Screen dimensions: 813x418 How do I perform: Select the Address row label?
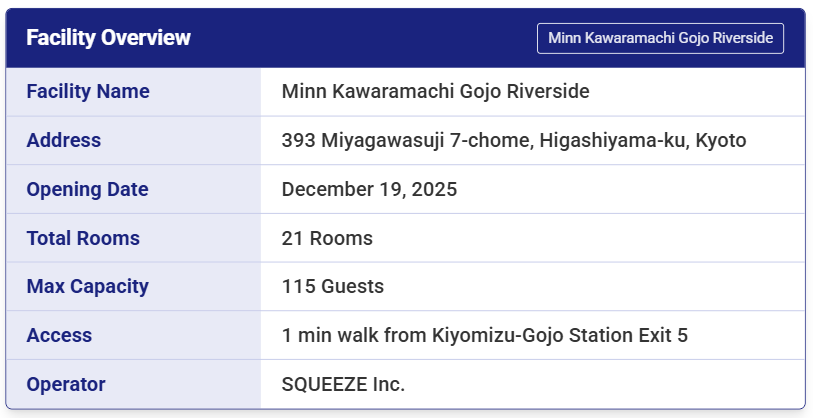(x=64, y=140)
